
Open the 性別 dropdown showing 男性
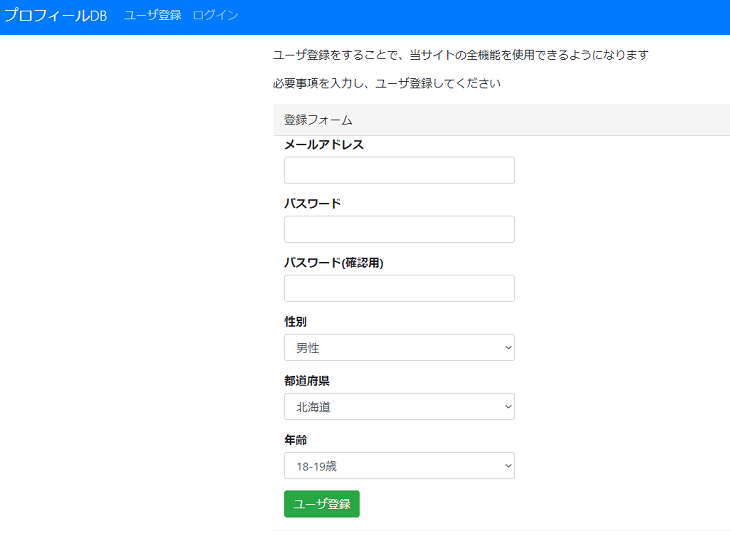399,348
